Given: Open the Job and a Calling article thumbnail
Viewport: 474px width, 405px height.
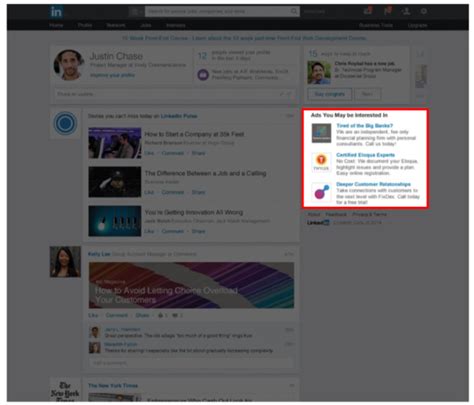Looking at the screenshot, I should 115,182.
